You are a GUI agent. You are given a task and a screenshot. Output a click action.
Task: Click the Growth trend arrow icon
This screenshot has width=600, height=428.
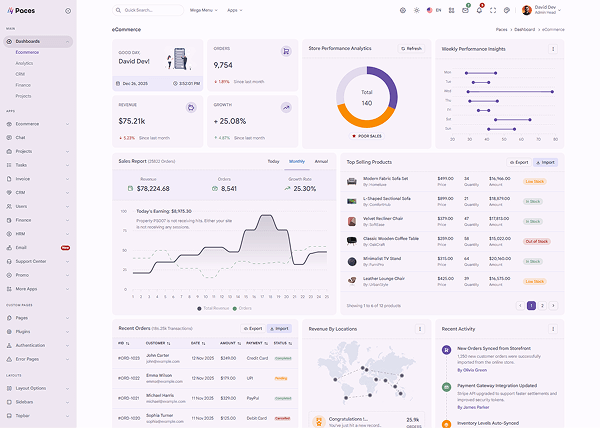286,107
